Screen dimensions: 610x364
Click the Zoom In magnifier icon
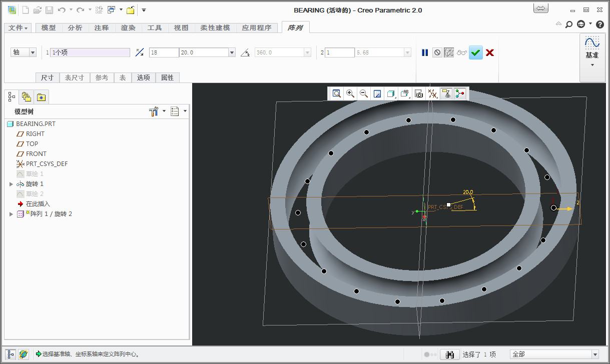pos(350,93)
